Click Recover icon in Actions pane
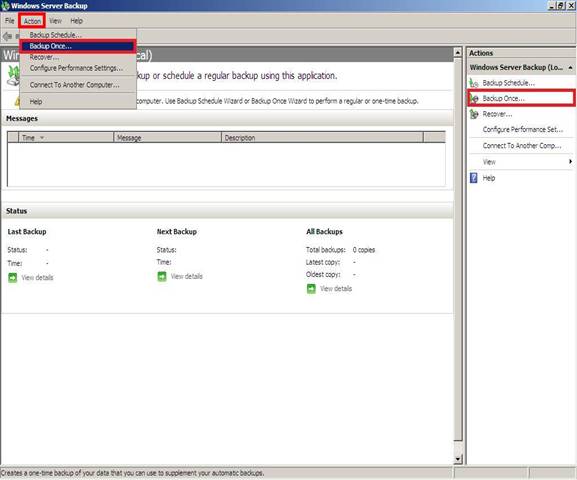577x480 pixels. point(474,114)
